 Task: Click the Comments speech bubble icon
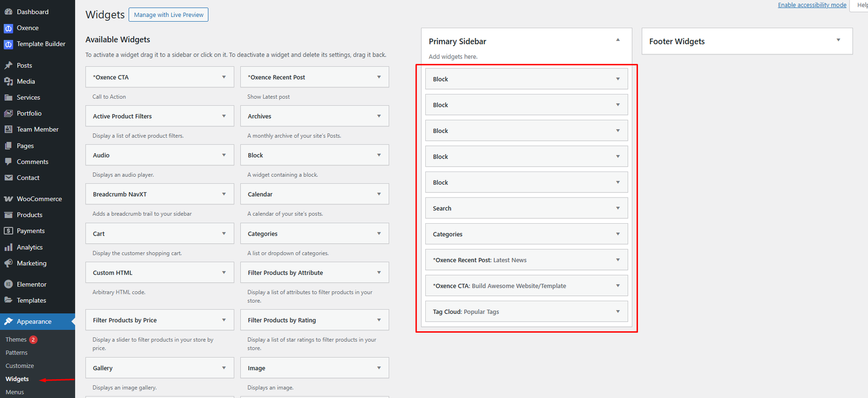coord(8,162)
